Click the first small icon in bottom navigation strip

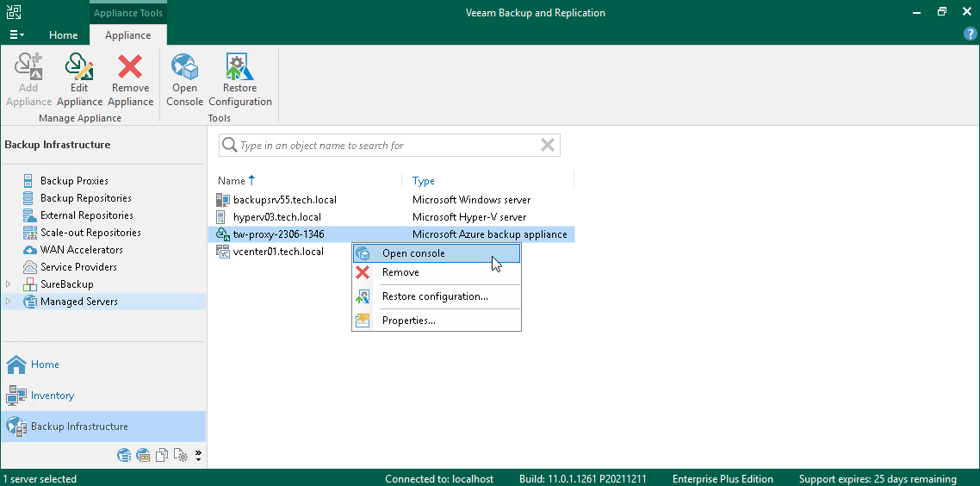coord(124,455)
